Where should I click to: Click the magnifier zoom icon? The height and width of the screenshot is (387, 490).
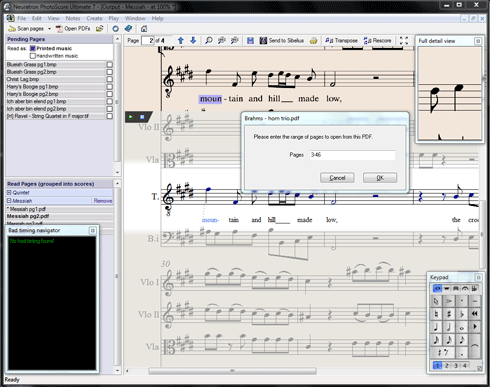(209, 41)
